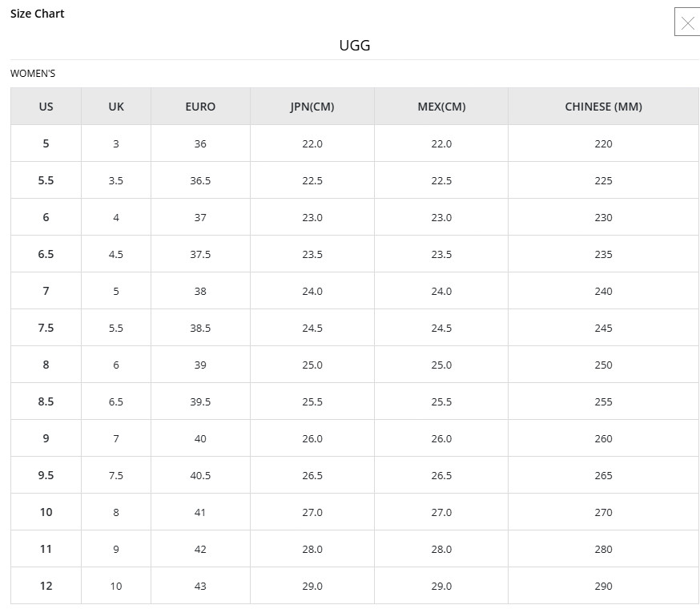Click JPN 25.5 cell
700x613 pixels.
(312, 401)
